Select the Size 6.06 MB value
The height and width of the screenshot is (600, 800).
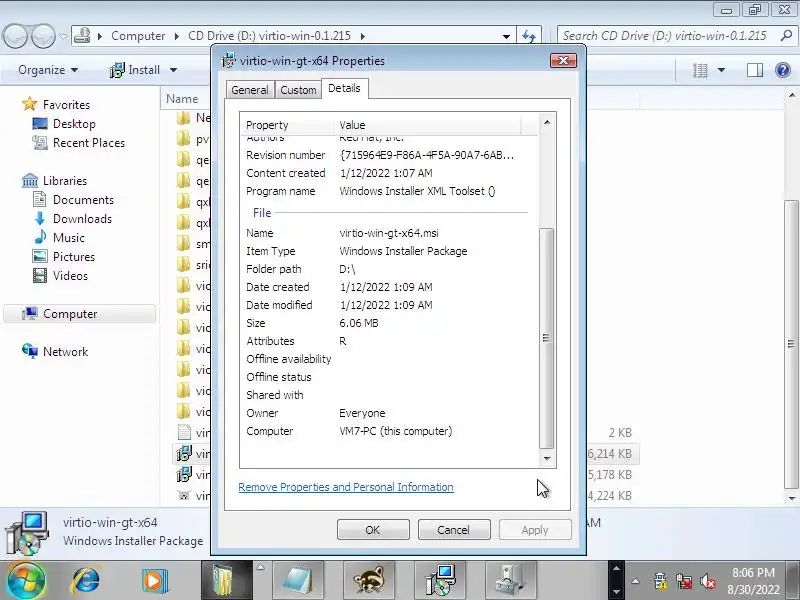click(x=359, y=323)
